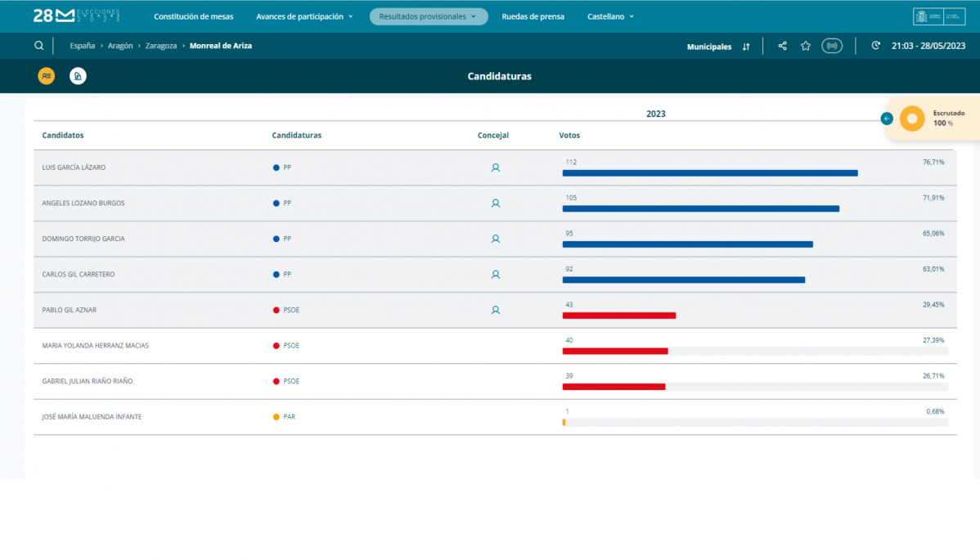The height and width of the screenshot is (560, 980).
Task: Select candidate JOSÉ MARÍA MALUENDA INFANTE
Action: (x=92, y=416)
